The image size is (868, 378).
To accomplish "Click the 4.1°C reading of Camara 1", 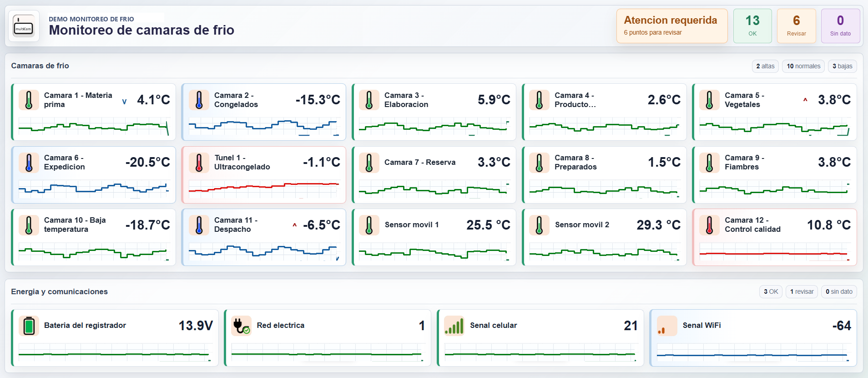I will [x=154, y=100].
